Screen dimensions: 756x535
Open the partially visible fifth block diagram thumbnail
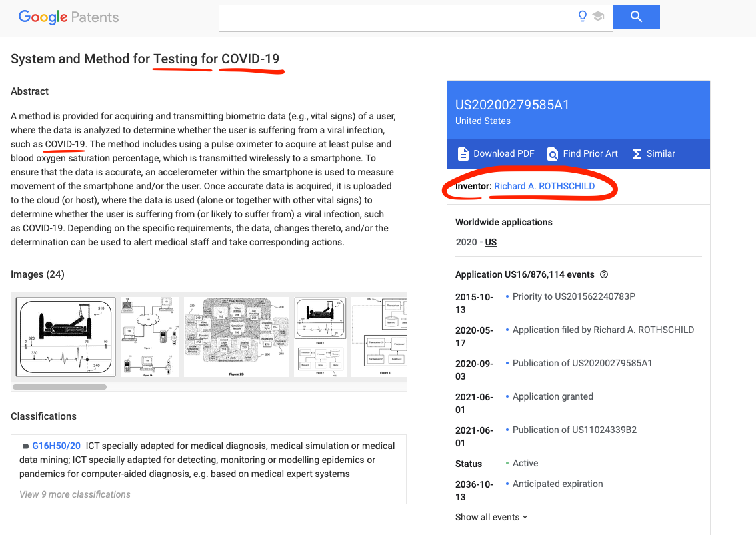tap(379, 337)
